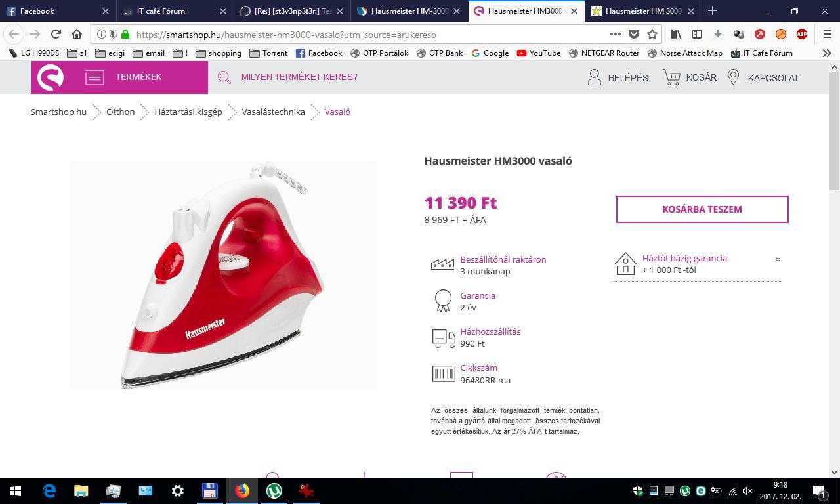Open a new browser tab

(713, 10)
